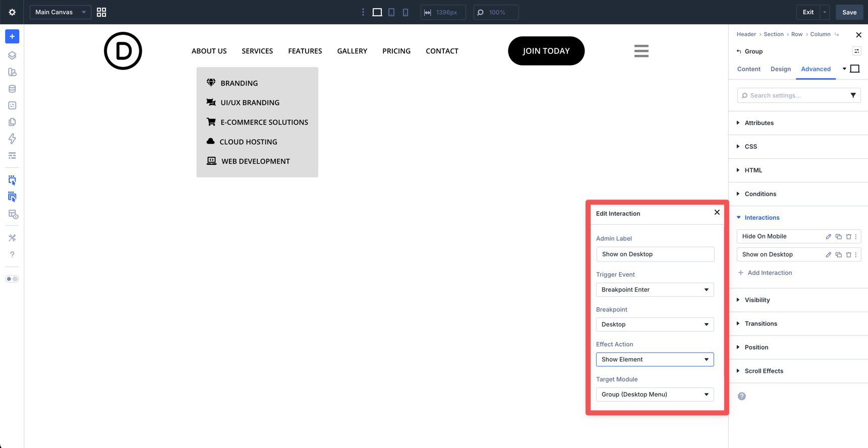The height and width of the screenshot is (448, 868).
Task: Open the Effect Action dropdown
Action: click(655, 359)
